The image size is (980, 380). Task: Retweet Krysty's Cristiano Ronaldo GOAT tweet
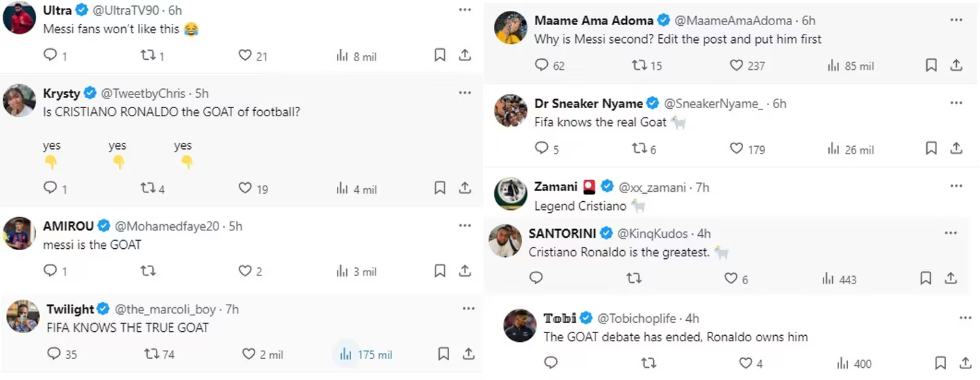[x=148, y=188]
